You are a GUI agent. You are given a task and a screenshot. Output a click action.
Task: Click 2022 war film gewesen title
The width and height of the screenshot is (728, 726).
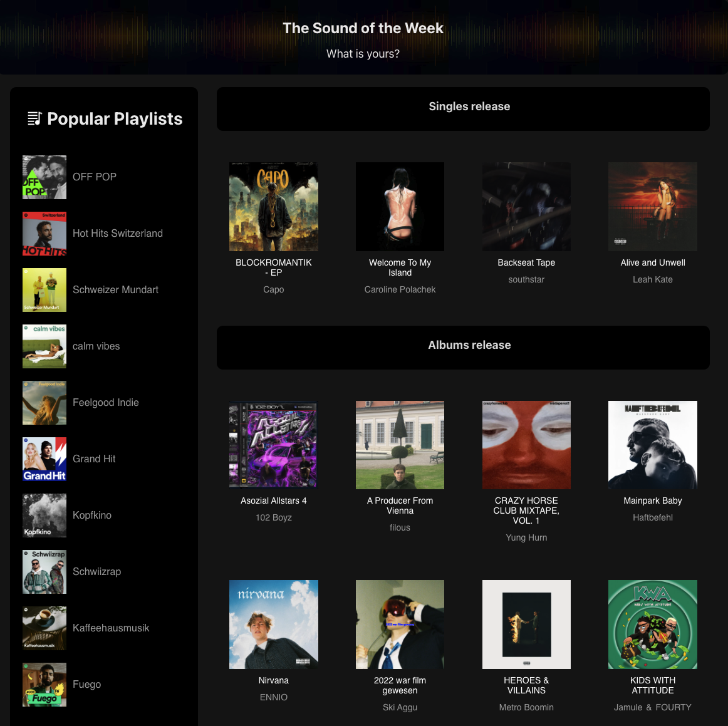(400, 685)
